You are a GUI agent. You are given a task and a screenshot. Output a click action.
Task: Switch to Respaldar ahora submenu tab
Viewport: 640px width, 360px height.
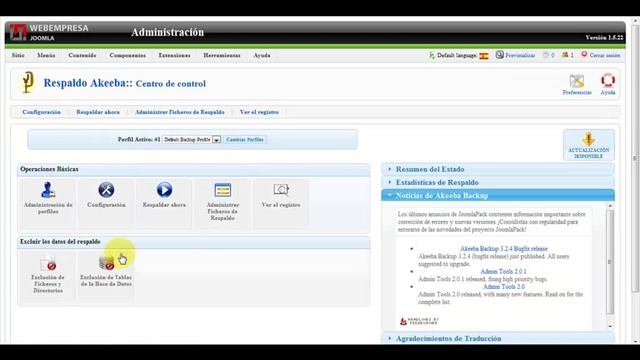click(x=98, y=112)
